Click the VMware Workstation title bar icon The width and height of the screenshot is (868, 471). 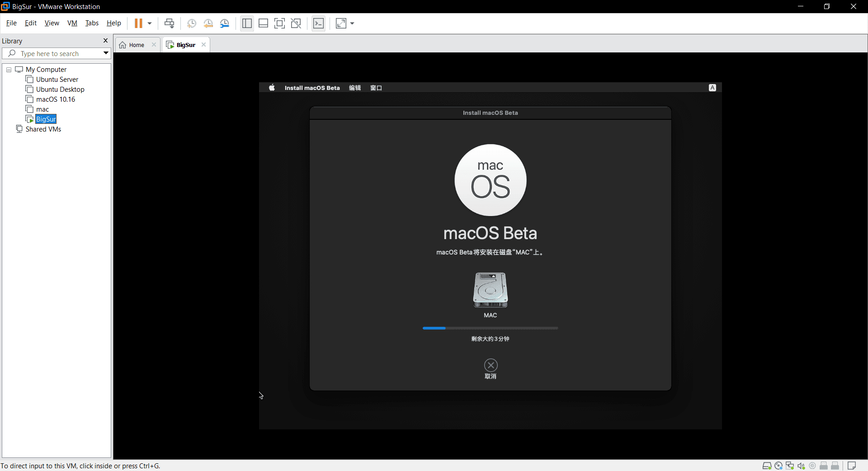point(5,6)
